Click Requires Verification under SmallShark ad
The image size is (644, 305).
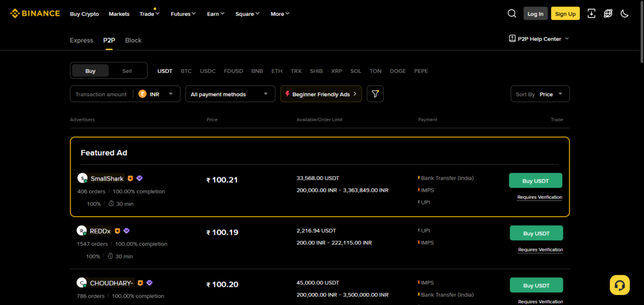click(x=540, y=197)
